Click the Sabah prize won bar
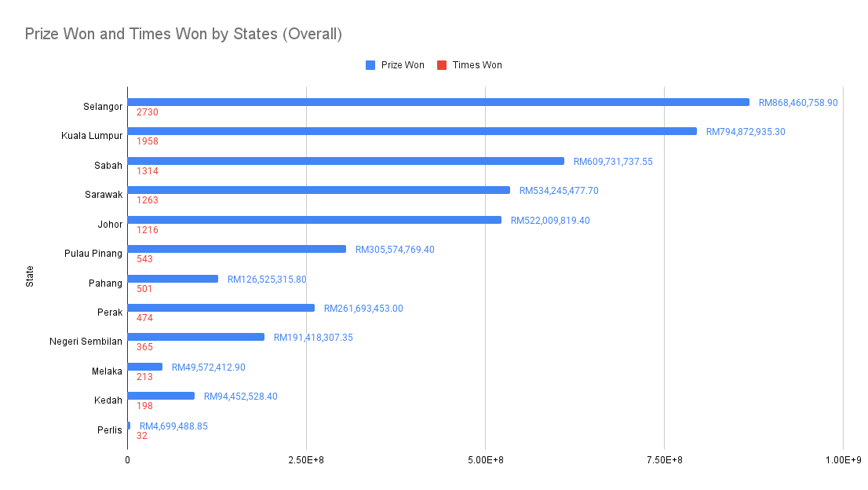The height and width of the screenshot is (490, 868). coord(345,161)
